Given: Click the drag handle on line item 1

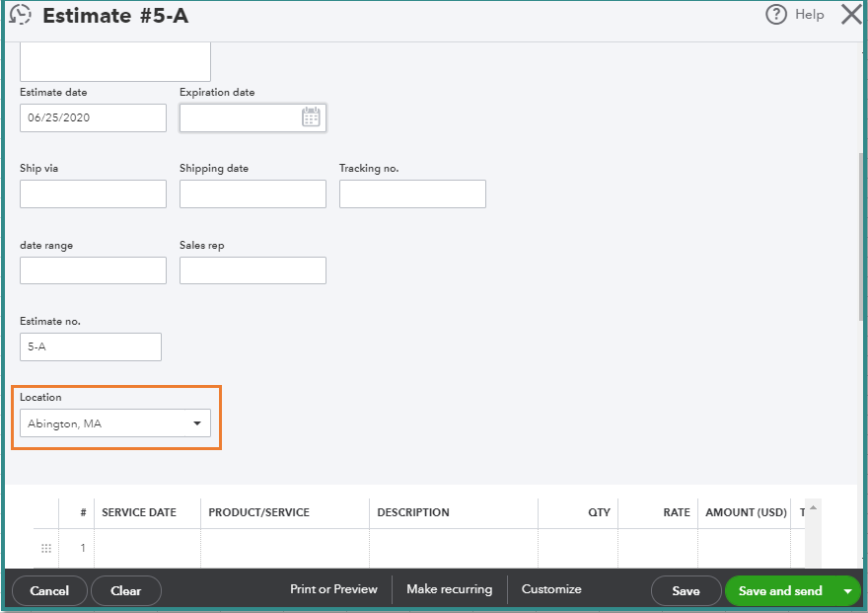Looking at the screenshot, I should click(x=46, y=548).
